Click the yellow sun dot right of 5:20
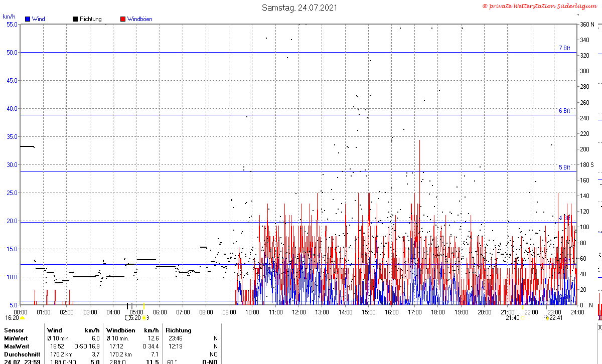Viewport: 602px width, 364px height. 144,318
